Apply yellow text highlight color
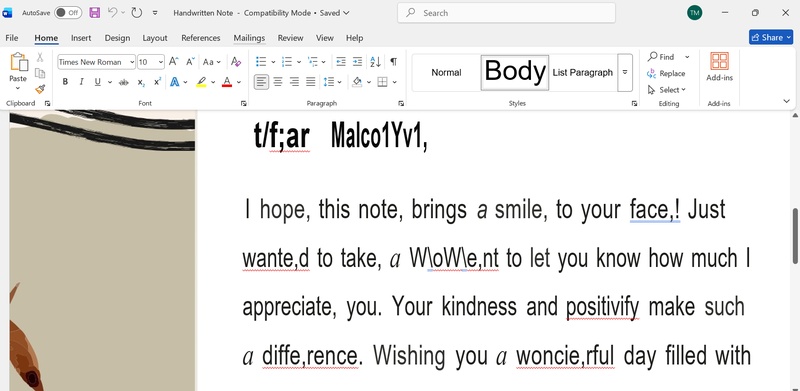The width and height of the screenshot is (800, 391). coord(201,82)
